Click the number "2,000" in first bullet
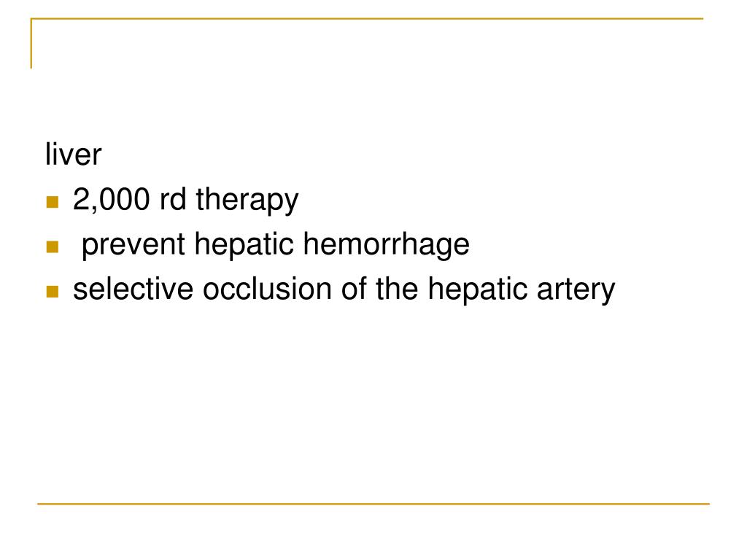 click(x=111, y=199)
